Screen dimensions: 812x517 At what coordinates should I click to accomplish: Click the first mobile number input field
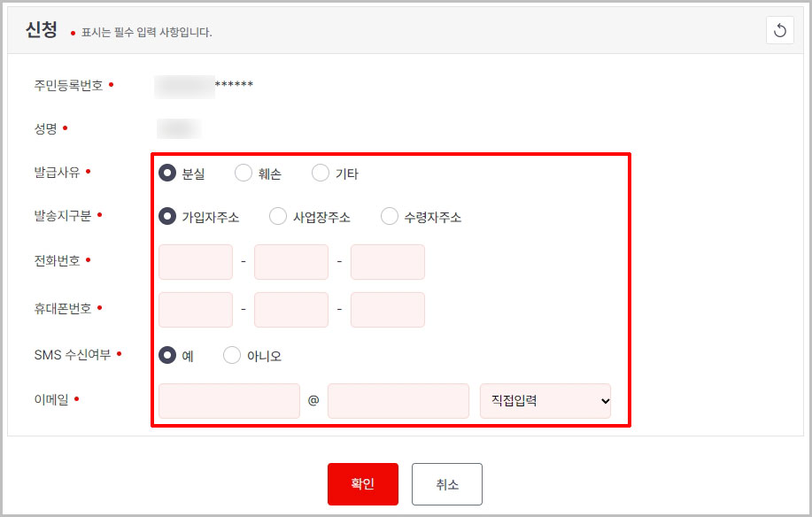click(195, 309)
